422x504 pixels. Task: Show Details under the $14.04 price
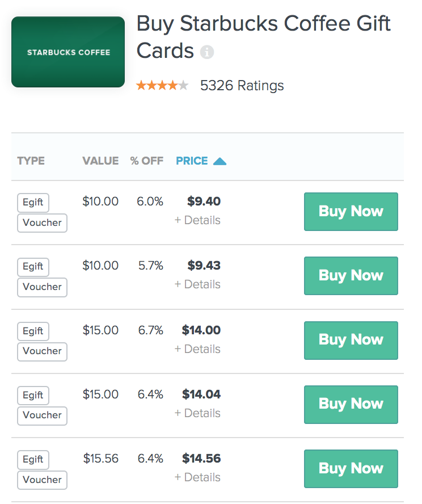pyautogui.click(x=197, y=413)
